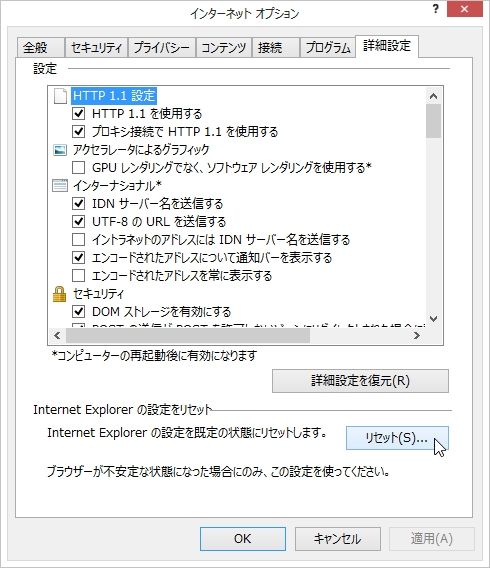Click the help question mark icon

(x=436, y=9)
